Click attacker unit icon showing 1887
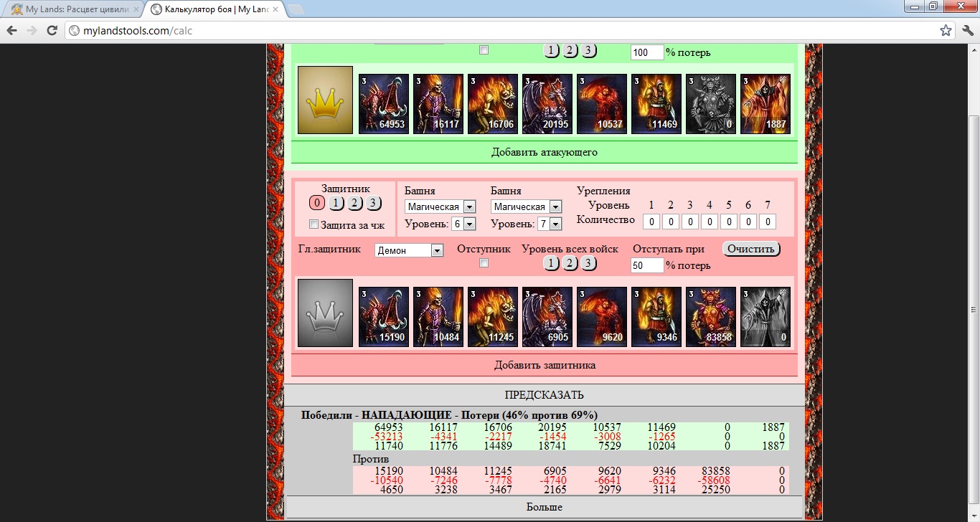 [x=765, y=104]
